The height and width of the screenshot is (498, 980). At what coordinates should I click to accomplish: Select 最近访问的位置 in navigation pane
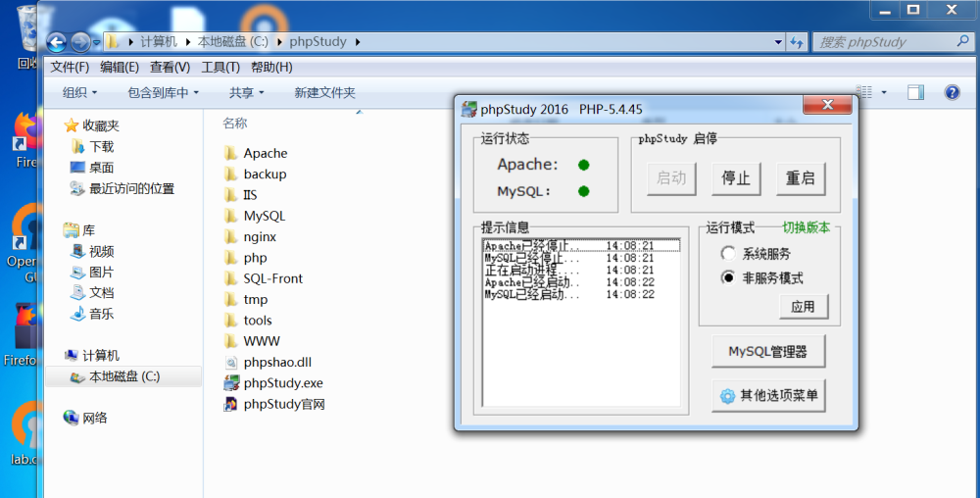pyautogui.click(x=131, y=188)
